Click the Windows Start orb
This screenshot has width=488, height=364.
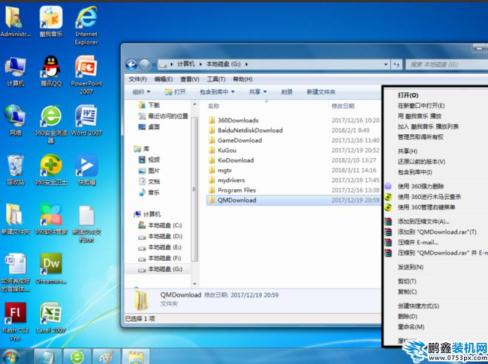pos(10,357)
